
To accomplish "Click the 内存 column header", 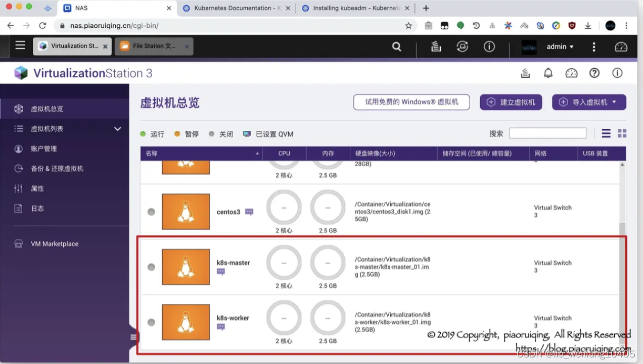I will [328, 153].
